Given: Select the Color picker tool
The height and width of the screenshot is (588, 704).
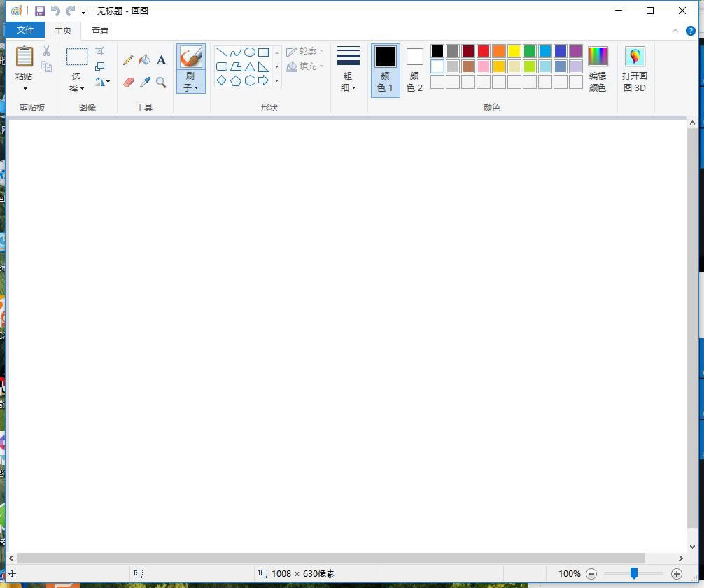Looking at the screenshot, I should tap(144, 80).
